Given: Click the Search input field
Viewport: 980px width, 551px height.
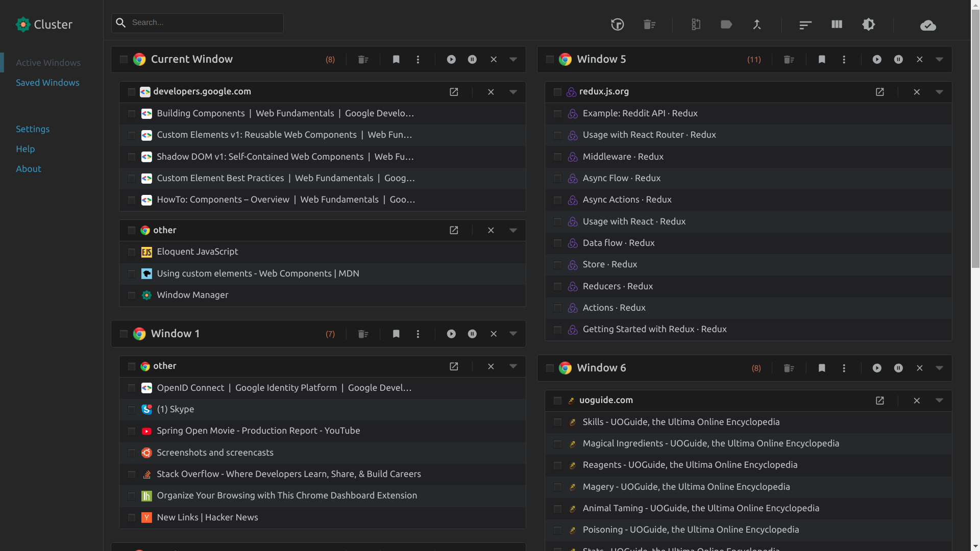Looking at the screenshot, I should [x=198, y=23].
